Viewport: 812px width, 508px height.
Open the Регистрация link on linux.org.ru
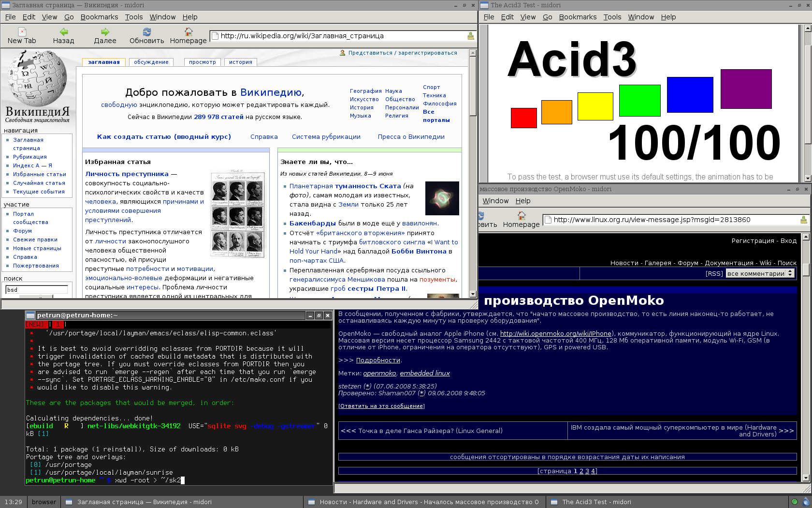(753, 241)
